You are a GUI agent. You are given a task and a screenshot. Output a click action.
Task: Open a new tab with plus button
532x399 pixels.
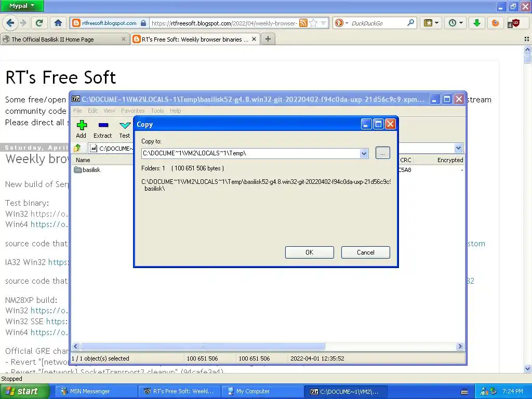pyautogui.click(x=268, y=39)
